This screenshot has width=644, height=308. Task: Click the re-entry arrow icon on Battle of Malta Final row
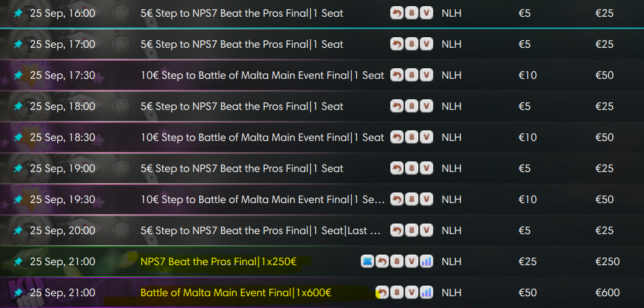(x=382, y=292)
